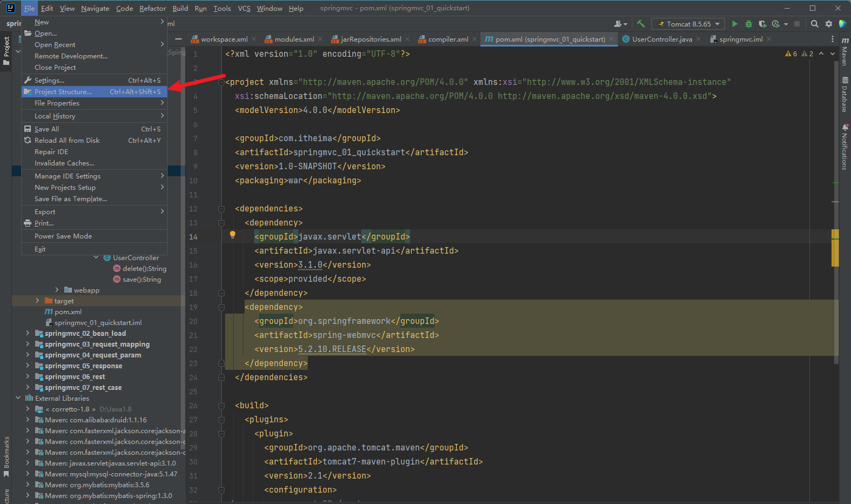Click Reload All from Disk entry
This screenshot has width=851, height=504.
[94, 141]
